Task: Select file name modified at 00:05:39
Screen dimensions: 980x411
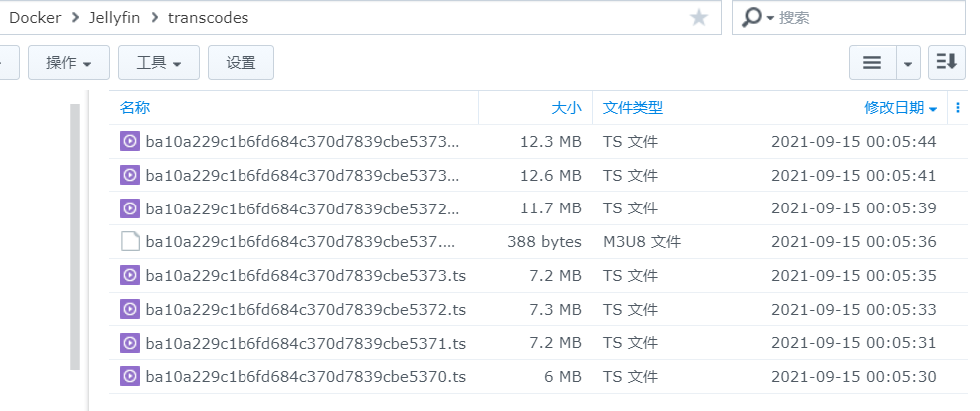Action: 301,208
